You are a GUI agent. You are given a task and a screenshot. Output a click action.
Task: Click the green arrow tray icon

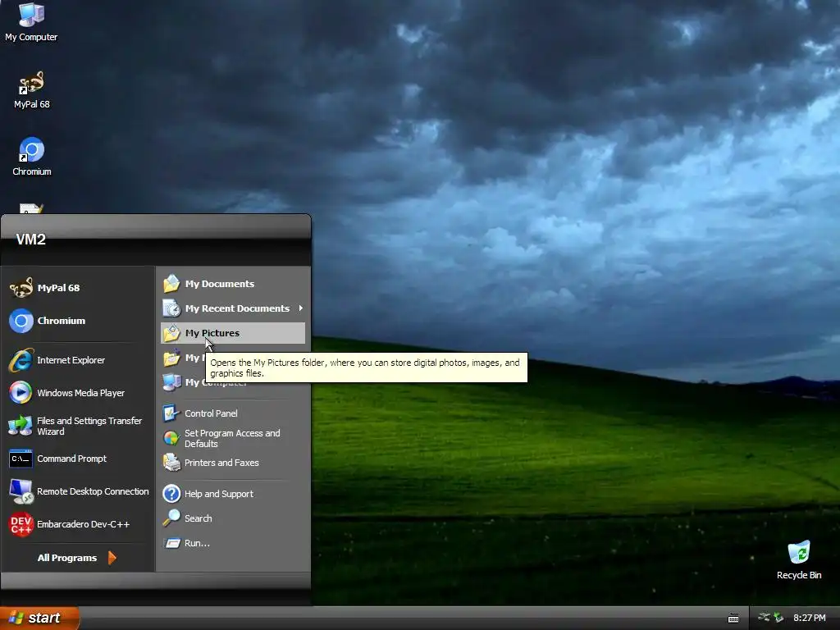tap(779, 618)
